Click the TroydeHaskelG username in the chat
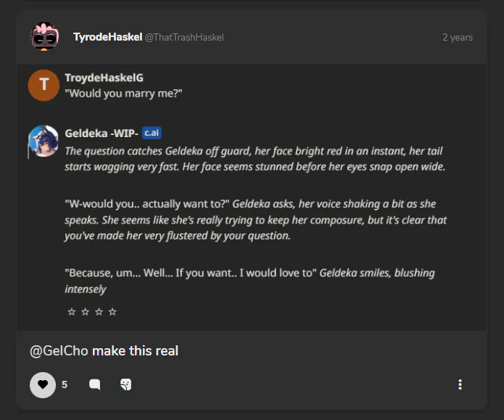Screen dimensions: 504x420 (104, 78)
